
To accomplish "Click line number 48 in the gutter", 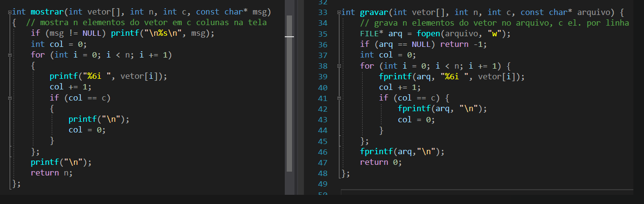I will pyautogui.click(x=323, y=174).
